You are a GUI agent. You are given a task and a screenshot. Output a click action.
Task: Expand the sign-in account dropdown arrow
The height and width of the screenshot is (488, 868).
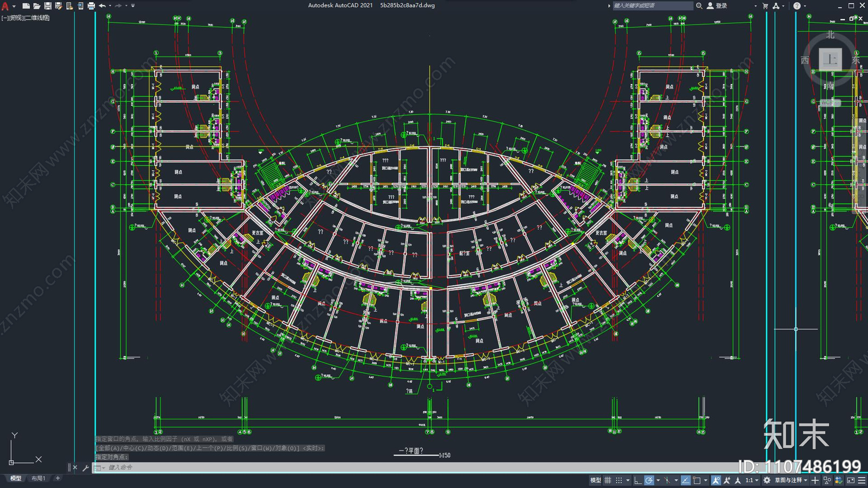[755, 6]
